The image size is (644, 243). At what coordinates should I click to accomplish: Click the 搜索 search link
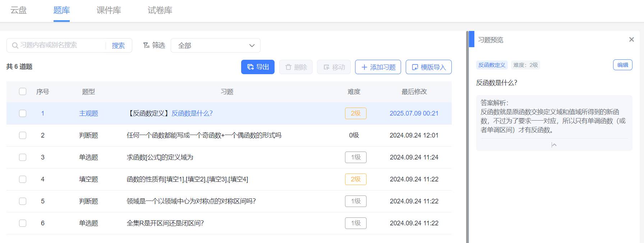[x=118, y=45]
